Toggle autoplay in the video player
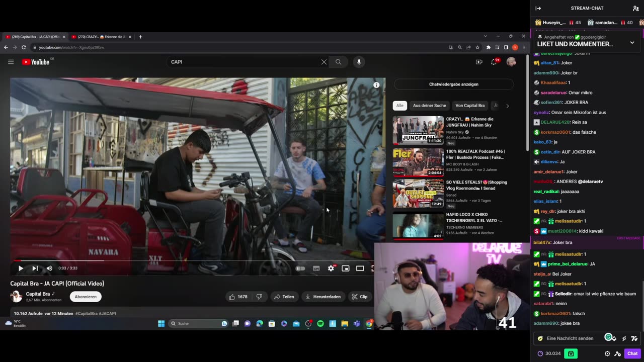The image size is (644, 362). click(x=300, y=268)
